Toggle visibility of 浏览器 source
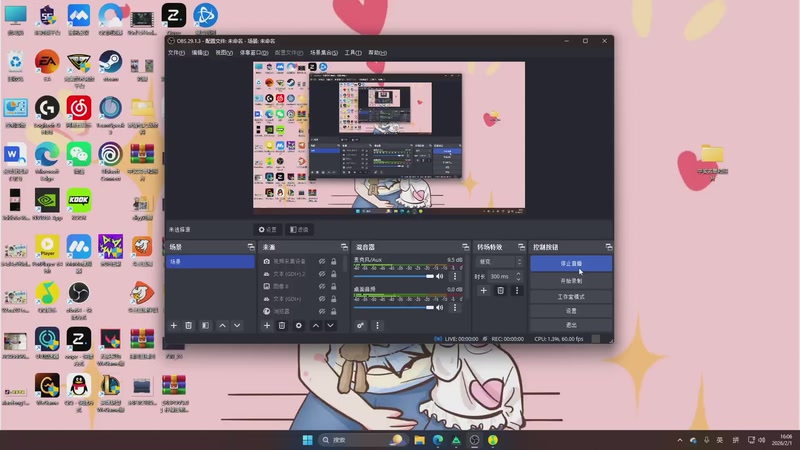The width and height of the screenshot is (800, 450). 322,311
